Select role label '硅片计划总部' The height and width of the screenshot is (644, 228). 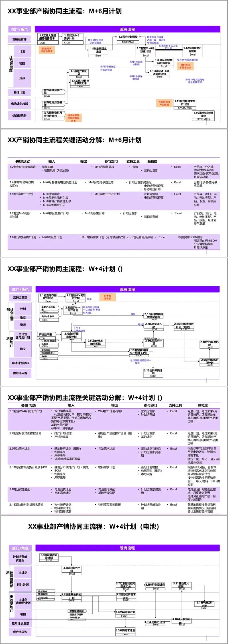[x=20, y=624]
